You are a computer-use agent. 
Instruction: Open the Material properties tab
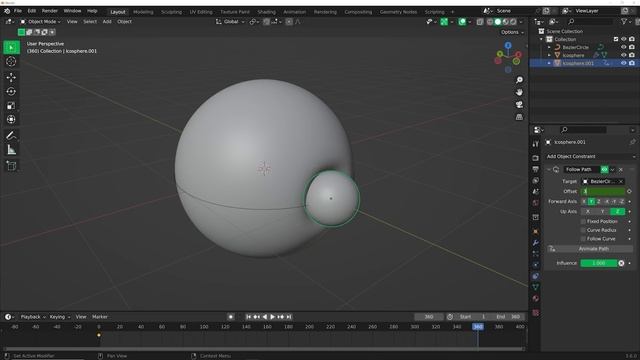536,298
